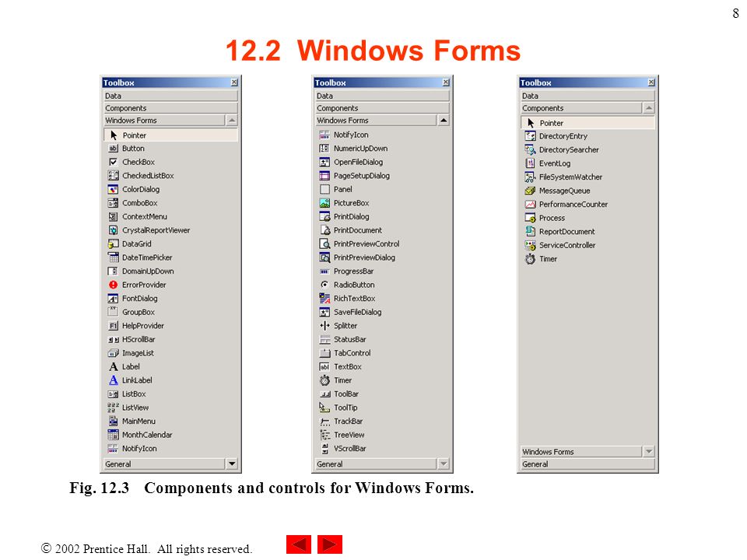
Task: Select the LinkLabel icon
Action: click(x=113, y=380)
